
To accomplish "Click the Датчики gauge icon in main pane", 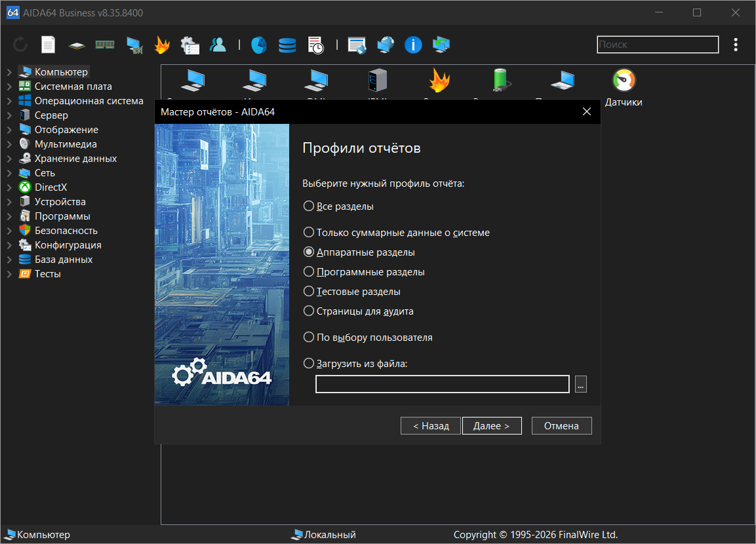I will [x=624, y=80].
